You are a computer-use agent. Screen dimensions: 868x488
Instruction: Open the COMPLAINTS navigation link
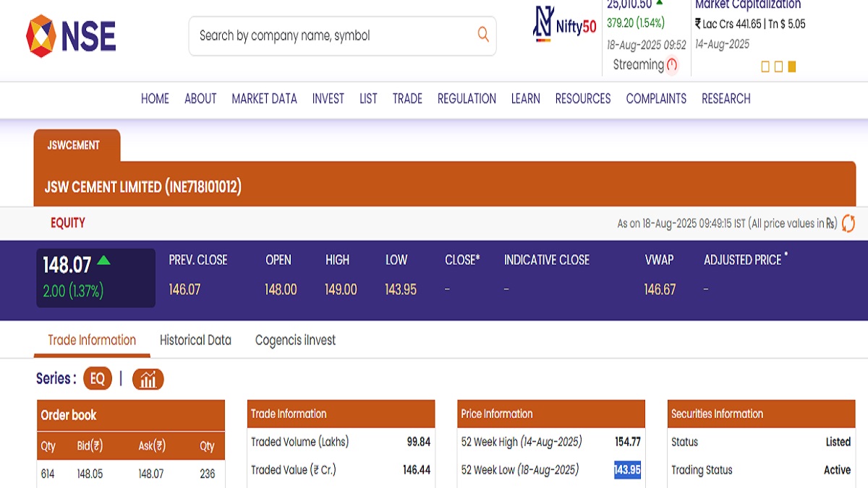656,99
